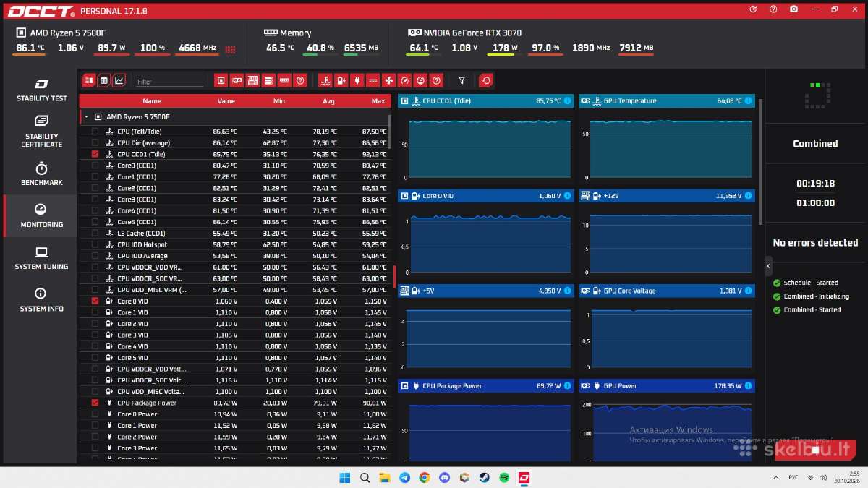Image resolution: width=868 pixels, height=488 pixels.
Task: Collapse the AMD Ryzen 5 7500F sensor group
Action: [87, 116]
